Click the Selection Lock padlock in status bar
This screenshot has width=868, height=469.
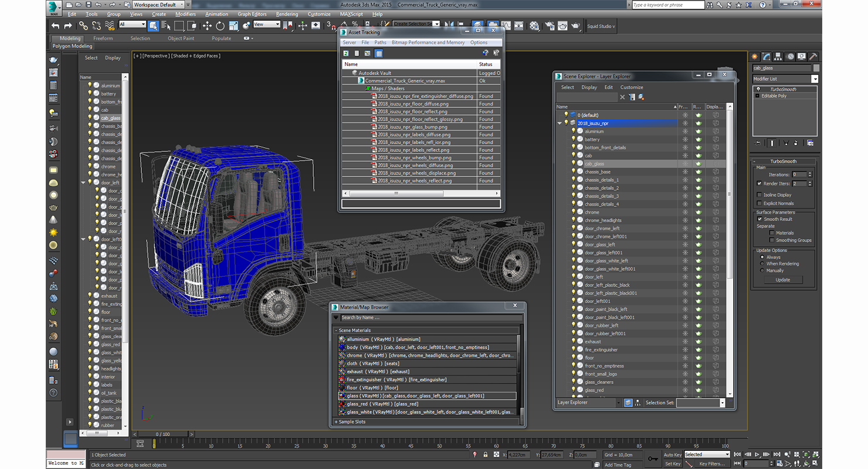click(485, 455)
